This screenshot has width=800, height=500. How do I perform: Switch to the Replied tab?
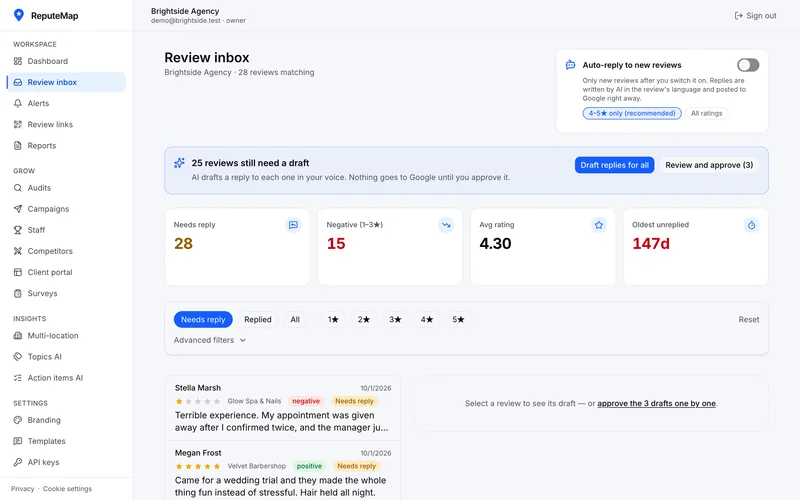[258, 319]
